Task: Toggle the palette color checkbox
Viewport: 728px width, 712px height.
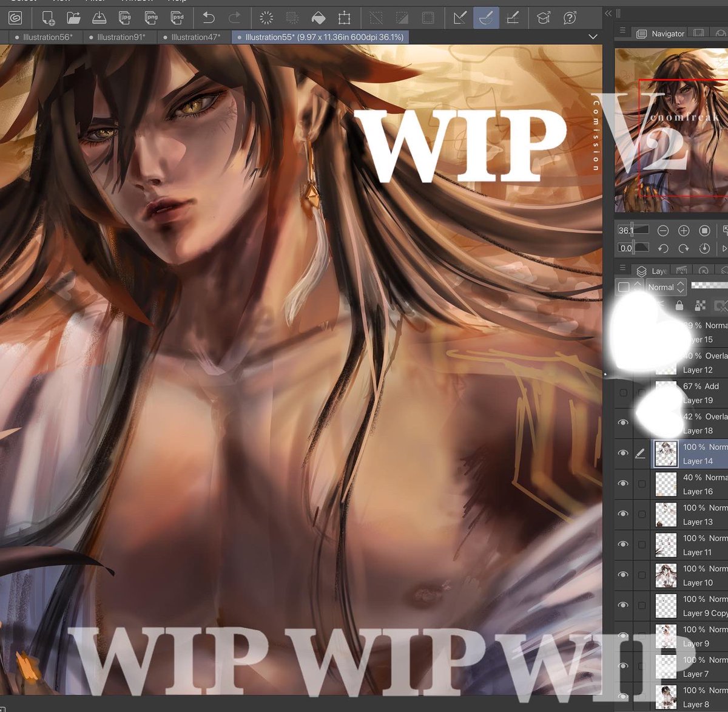Action: [x=624, y=287]
